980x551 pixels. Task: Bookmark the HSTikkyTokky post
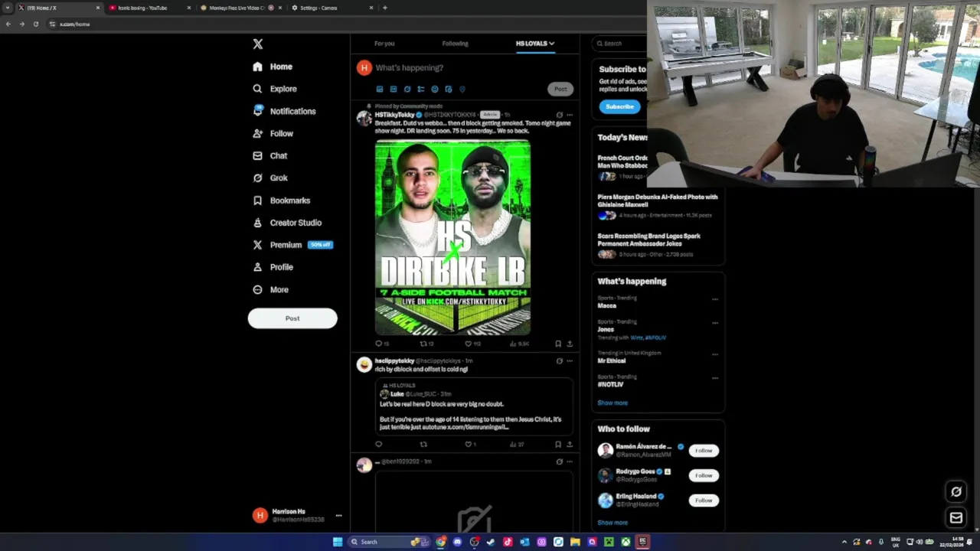[557, 344]
